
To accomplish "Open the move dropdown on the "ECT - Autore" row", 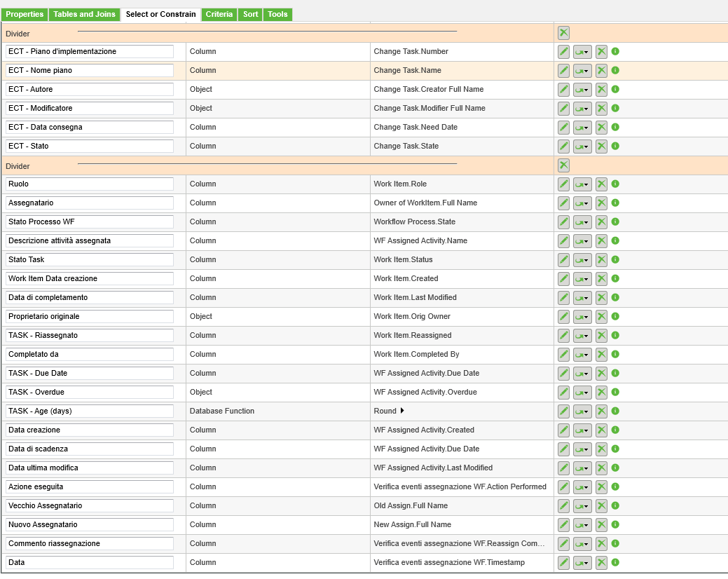I will click(x=582, y=89).
